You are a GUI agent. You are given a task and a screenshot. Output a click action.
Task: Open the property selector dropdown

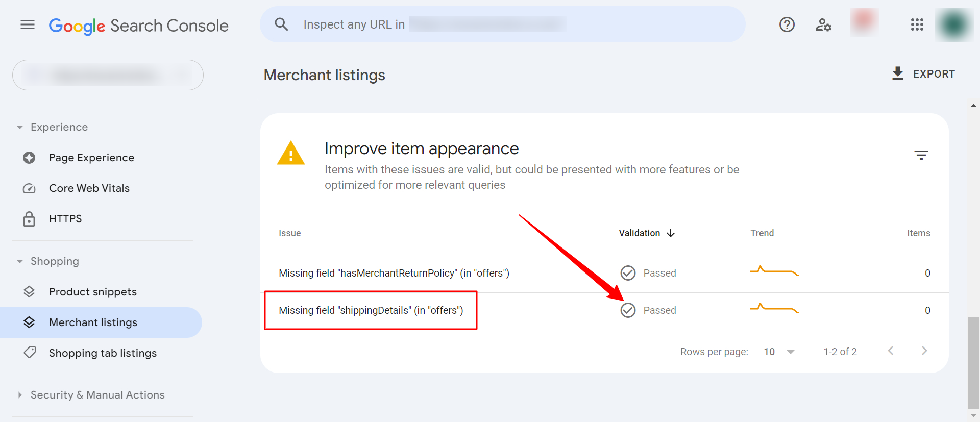[108, 75]
